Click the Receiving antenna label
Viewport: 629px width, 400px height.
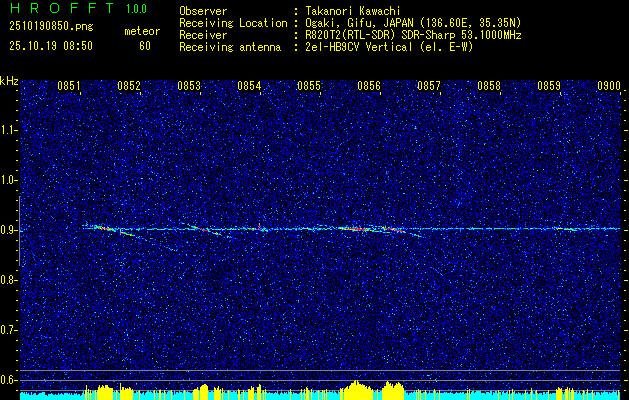coord(230,47)
